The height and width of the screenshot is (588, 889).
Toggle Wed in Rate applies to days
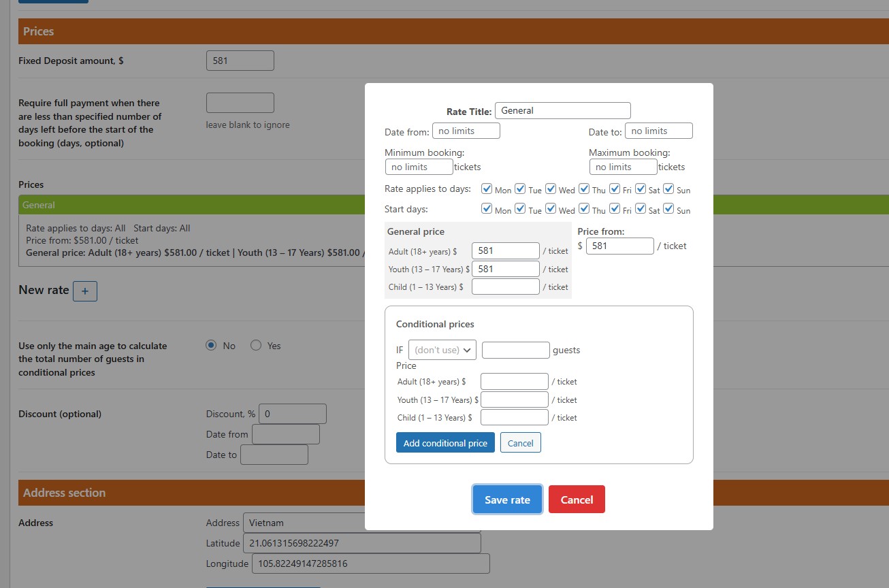click(551, 189)
